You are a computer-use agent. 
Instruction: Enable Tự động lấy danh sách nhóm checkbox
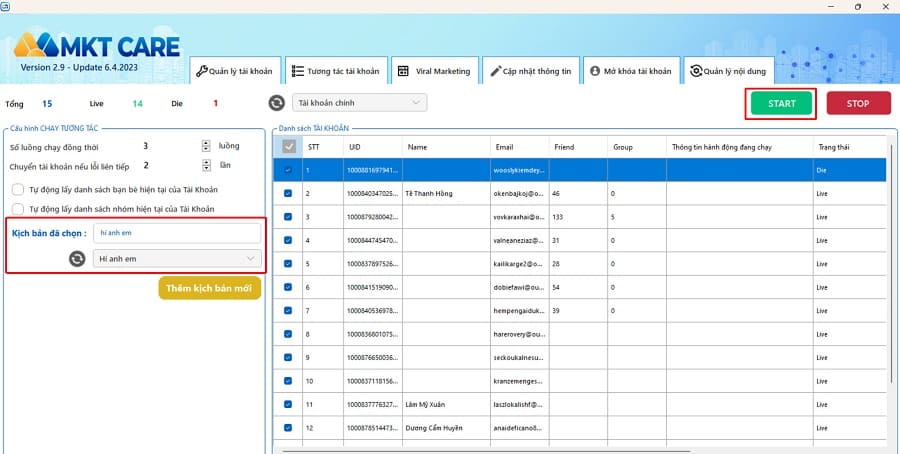[18, 209]
